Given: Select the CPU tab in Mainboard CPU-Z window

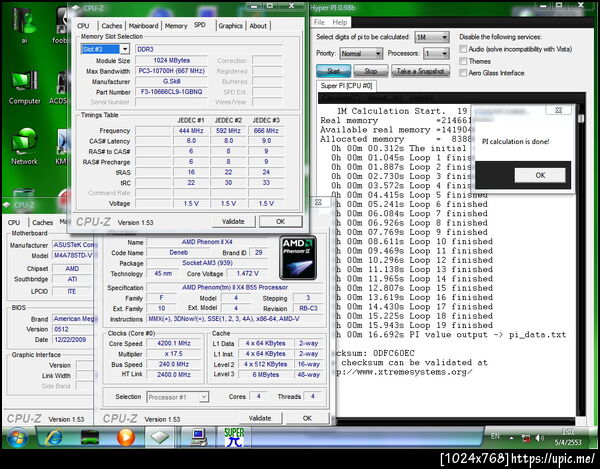Looking at the screenshot, I should coord(14,223).
